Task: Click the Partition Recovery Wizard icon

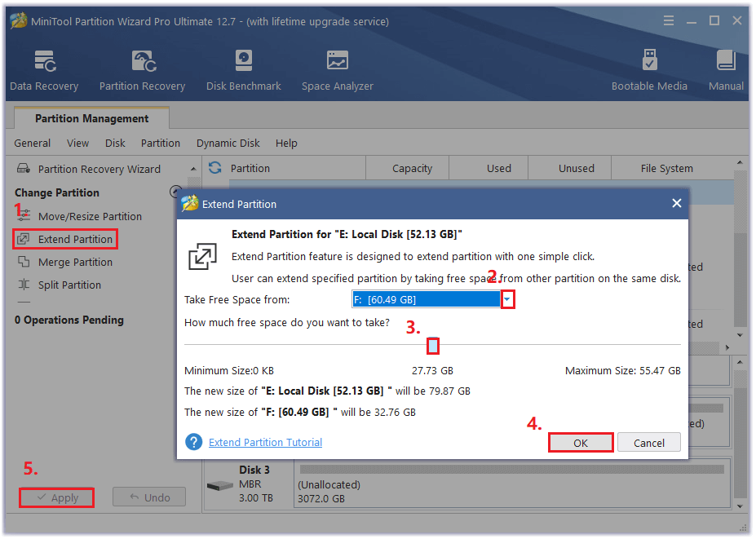Action: coord(23,169)
